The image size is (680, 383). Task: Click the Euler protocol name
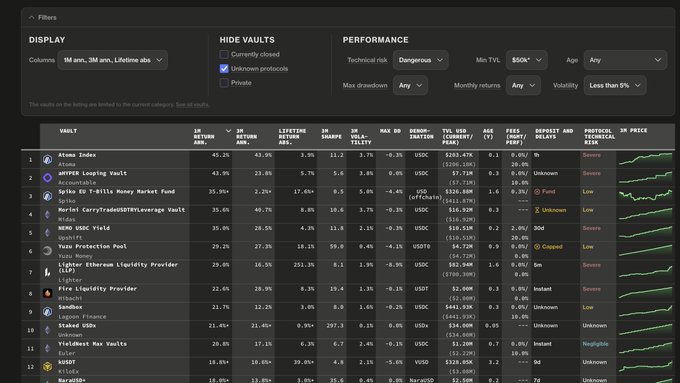tap(67, 353)
